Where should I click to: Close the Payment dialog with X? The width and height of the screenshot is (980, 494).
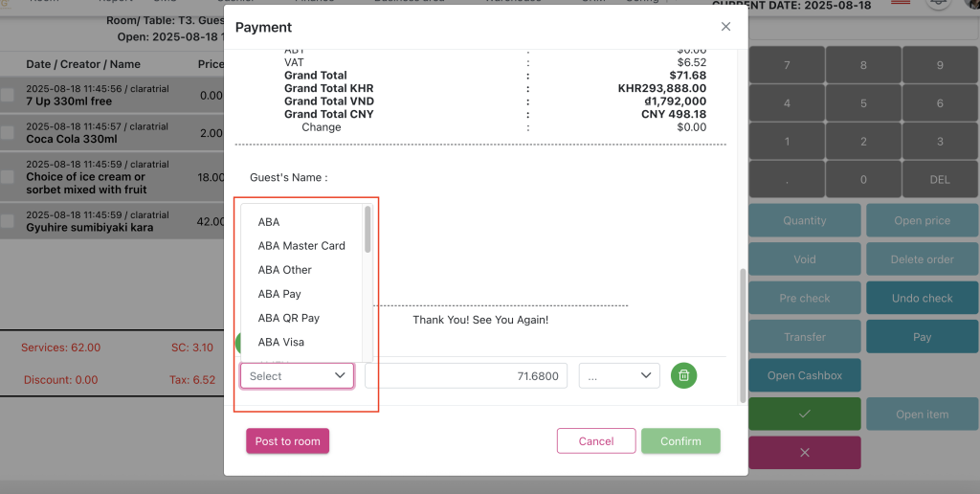pos(725,27)
